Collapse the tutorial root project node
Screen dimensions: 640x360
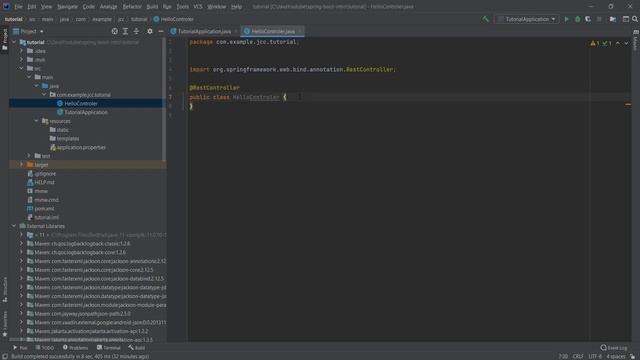(x=14, y=42)
